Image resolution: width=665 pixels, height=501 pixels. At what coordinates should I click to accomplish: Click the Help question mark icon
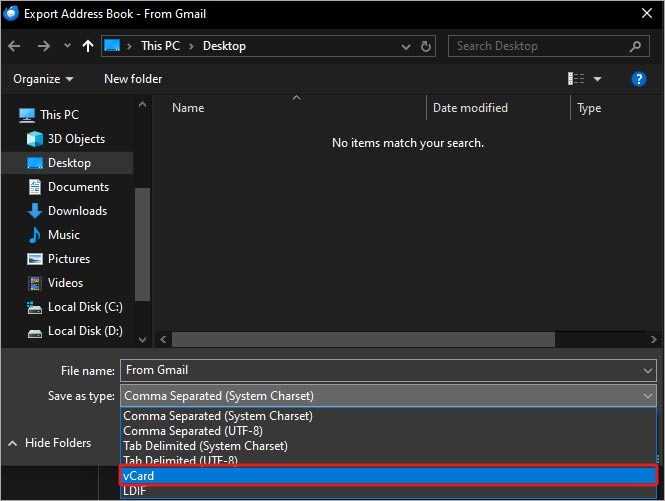point(639,79)
